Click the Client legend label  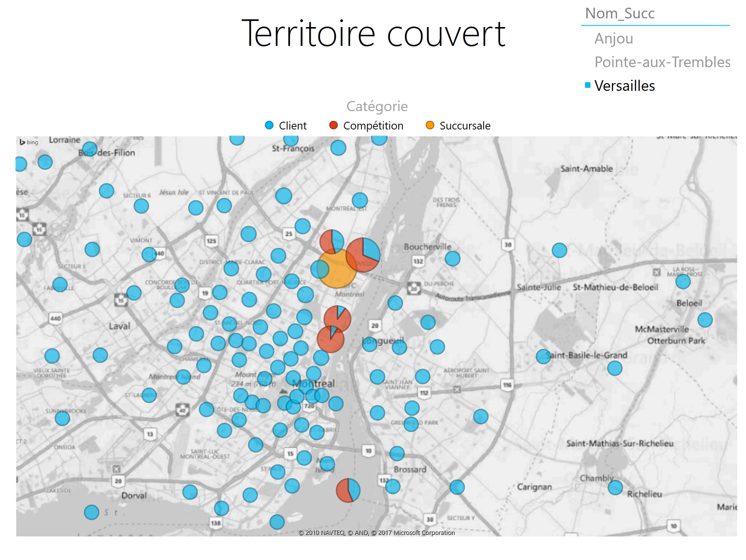292,126
